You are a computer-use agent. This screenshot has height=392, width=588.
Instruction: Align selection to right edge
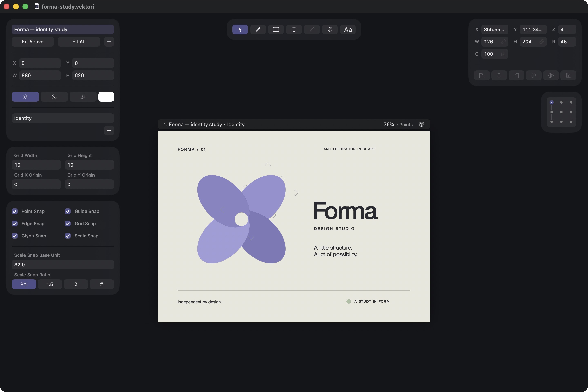point(516,75)
